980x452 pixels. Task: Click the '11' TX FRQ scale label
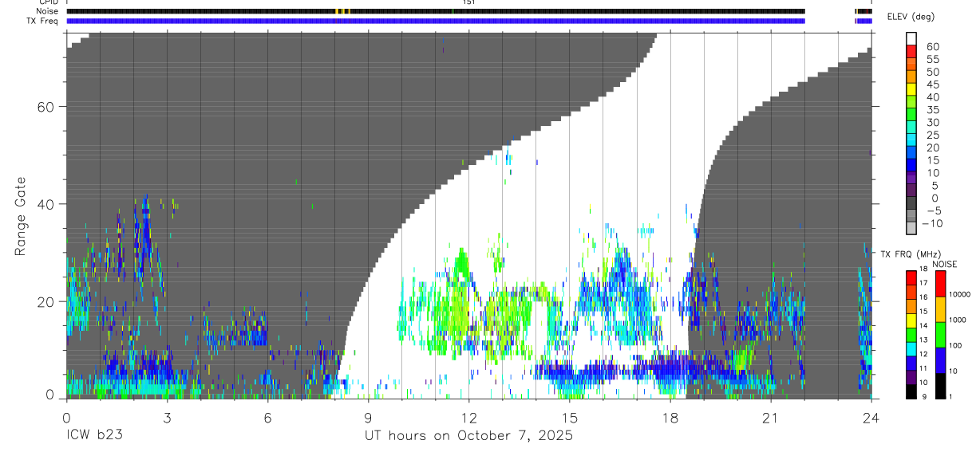(925, 368)
